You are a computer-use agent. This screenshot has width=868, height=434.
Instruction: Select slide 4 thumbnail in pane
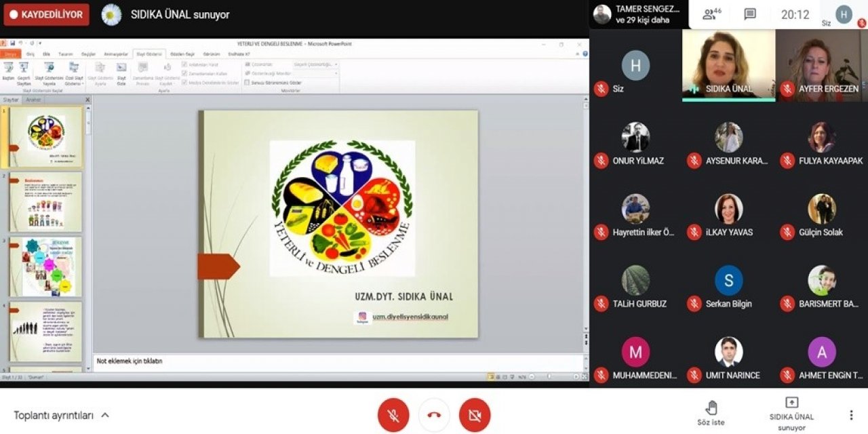(x=45, y=332)
